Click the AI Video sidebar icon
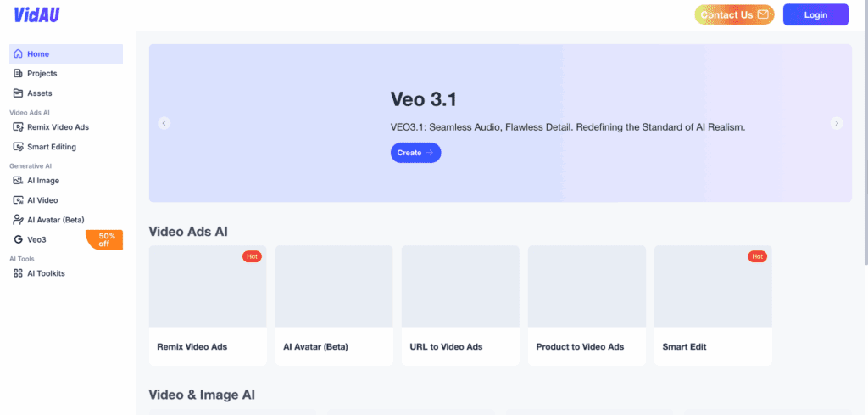Viewport: 868px width, 415px height. click(19, 200)
